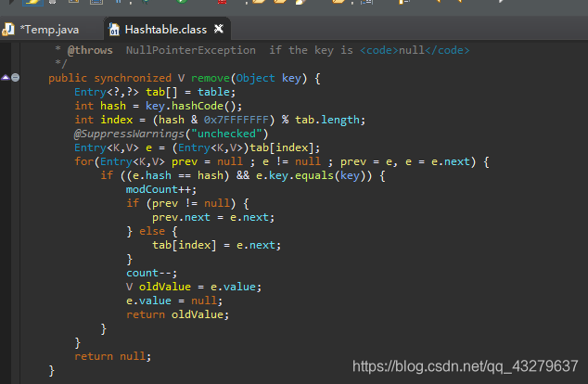Click the method name 'remove' in the signature

click(210, 78)
